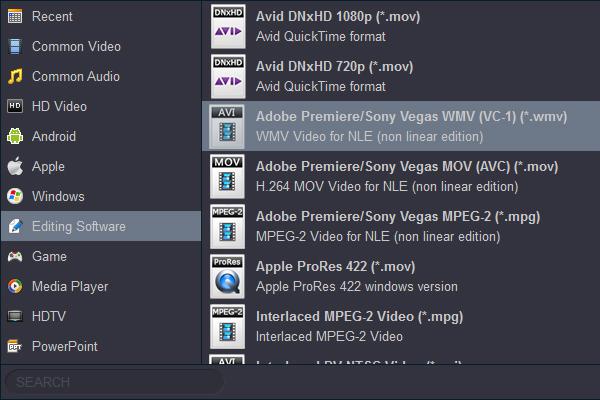Choose Interlaced MPEG-2 Video (*.mpg) format
Screen dimensions: 600x400
[401, 326]
